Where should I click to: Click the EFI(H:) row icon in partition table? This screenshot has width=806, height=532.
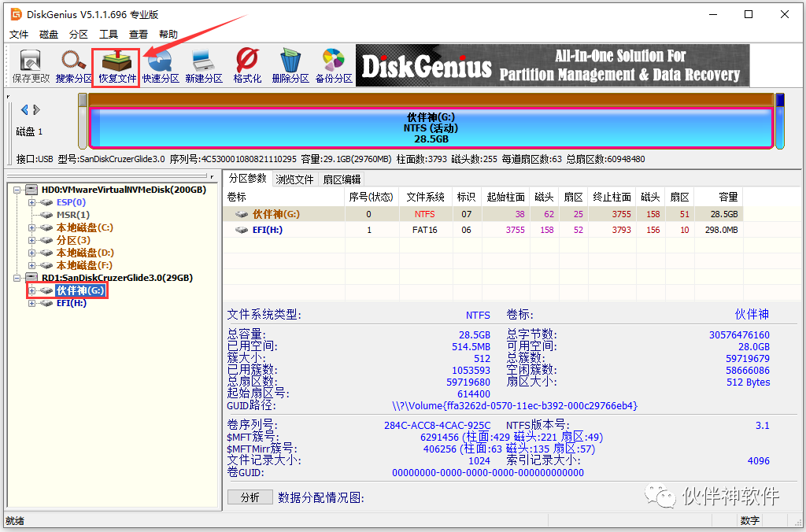242,230
